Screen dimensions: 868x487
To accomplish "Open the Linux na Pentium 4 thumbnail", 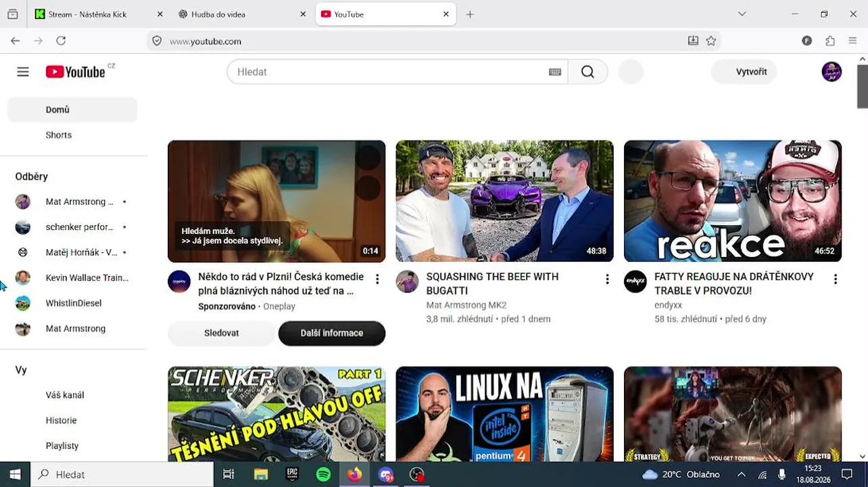I will click(504, 414).
